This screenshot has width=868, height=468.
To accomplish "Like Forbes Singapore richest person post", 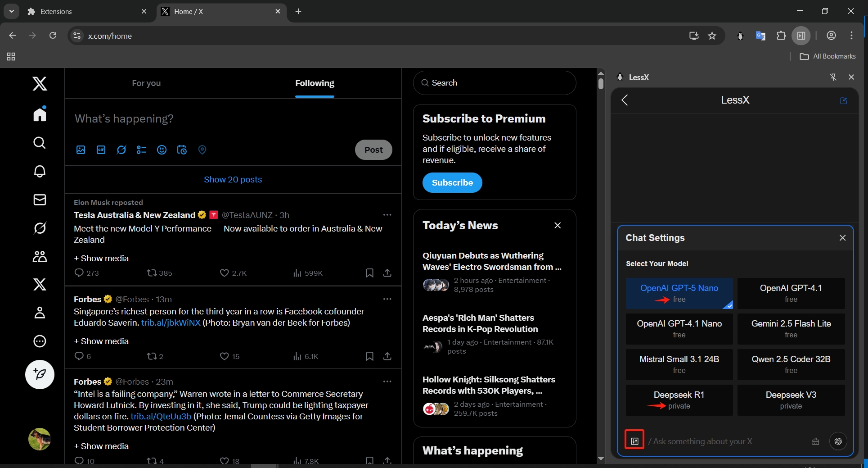I will pyautogui.click(x=229, y=356).
